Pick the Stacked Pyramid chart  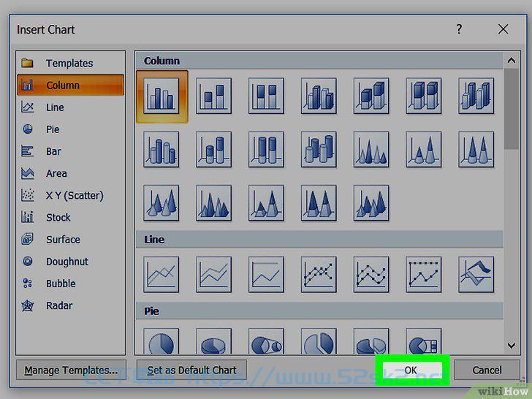pos(266,203)
